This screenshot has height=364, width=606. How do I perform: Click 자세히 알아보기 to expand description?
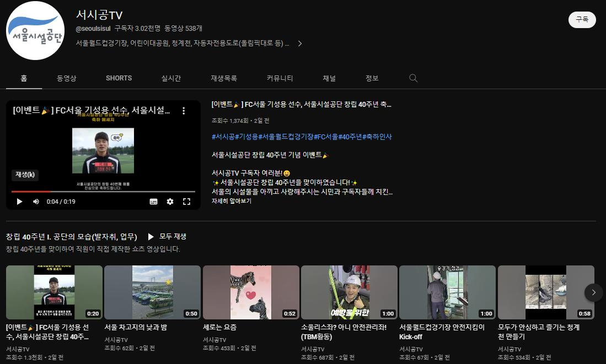click(232, 201)
